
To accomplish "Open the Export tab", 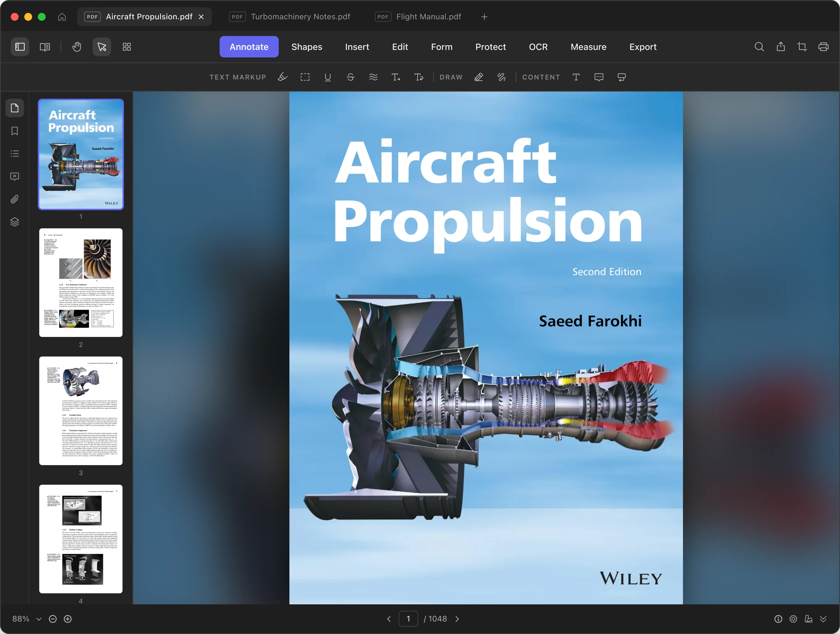I will pyautogui.click(x=643, y=47).
